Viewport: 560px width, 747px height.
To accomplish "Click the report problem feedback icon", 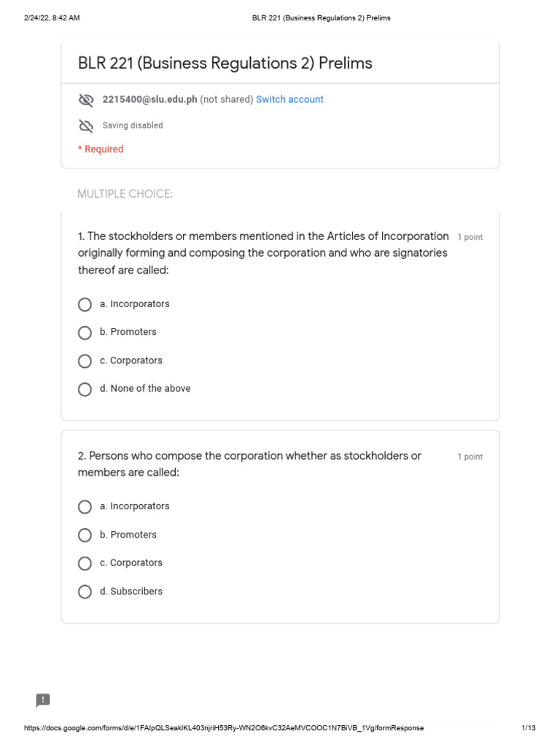I will click(43, 700).
